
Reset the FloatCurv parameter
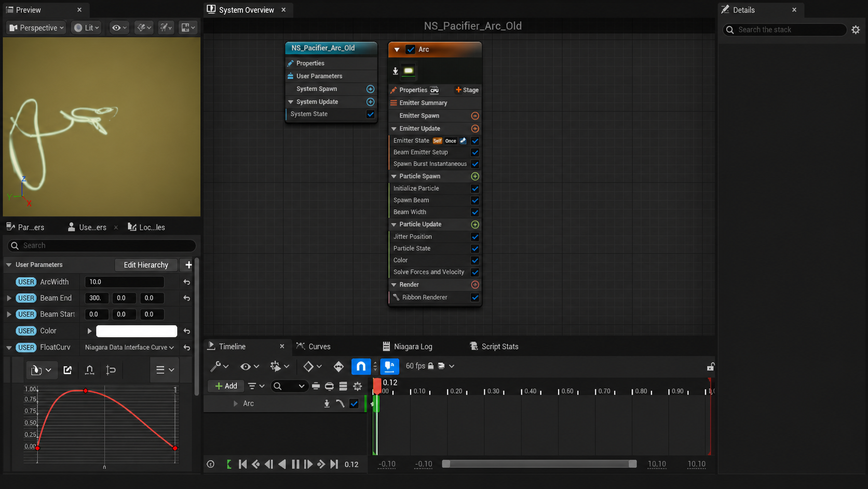187,348
